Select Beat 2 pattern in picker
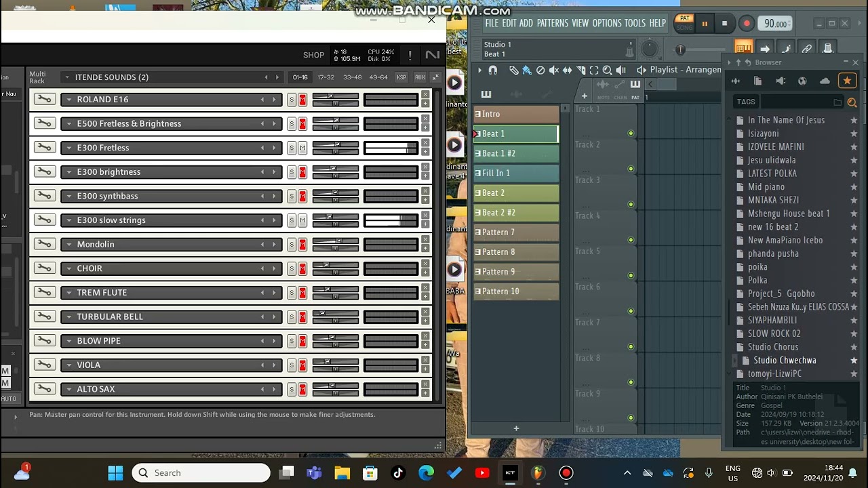This screenshot has width=868, height=488. pos(517,193)
